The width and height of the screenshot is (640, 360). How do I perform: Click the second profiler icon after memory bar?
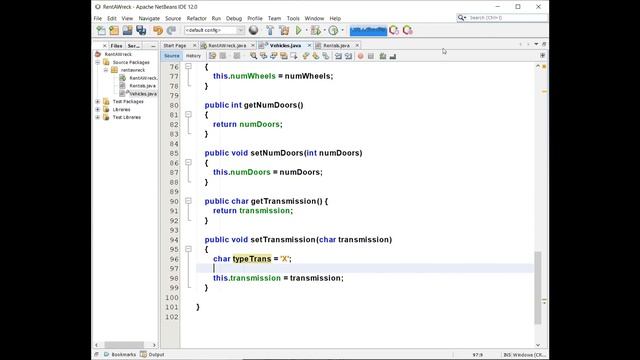(x=407, y=30)
